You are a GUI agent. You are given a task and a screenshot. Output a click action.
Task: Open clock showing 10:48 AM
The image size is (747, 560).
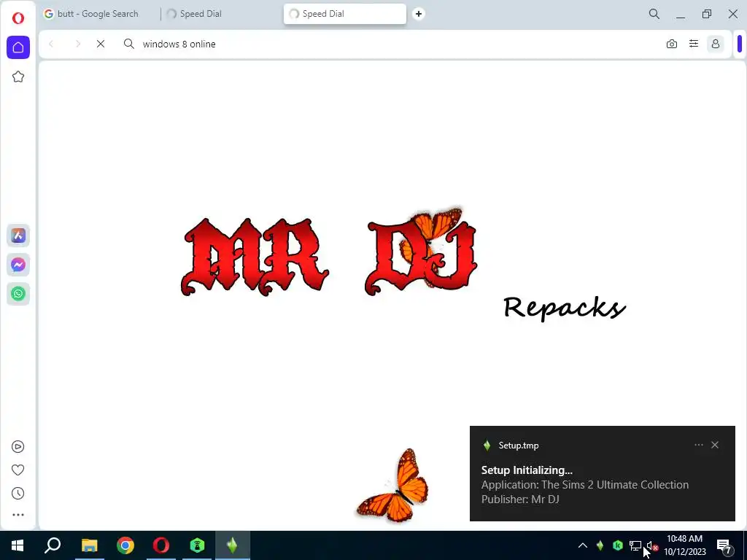684,545
